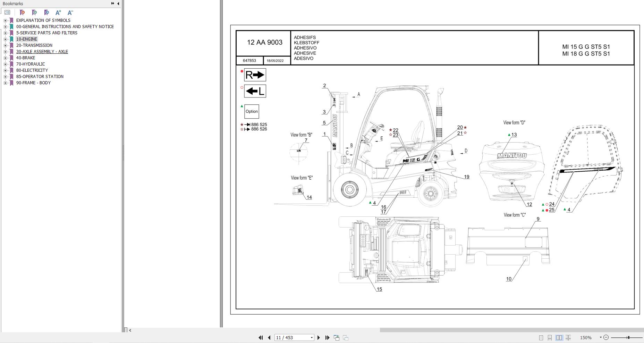This screenshot has height=343, width=644.
Task: Click the Bookmarks panel title
Action: (13, 3)
